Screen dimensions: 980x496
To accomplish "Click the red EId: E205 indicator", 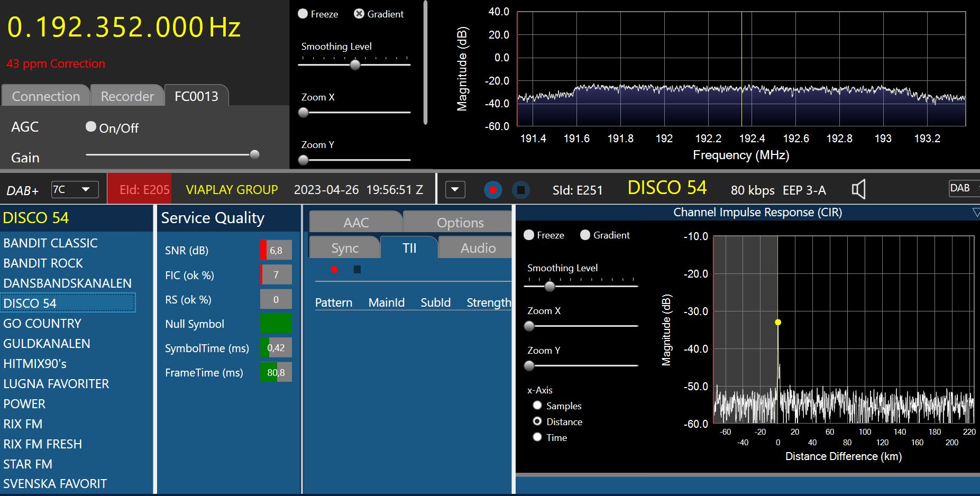I will [x=140, y=189].
